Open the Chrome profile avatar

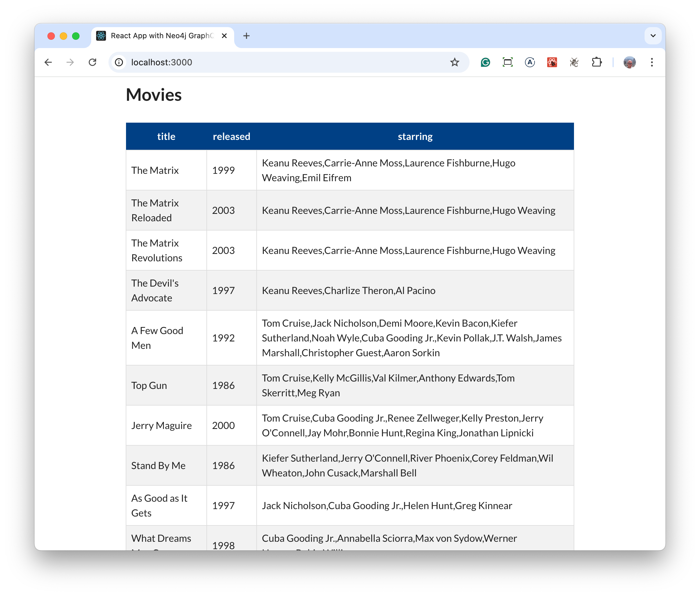(x=629, y=62)
